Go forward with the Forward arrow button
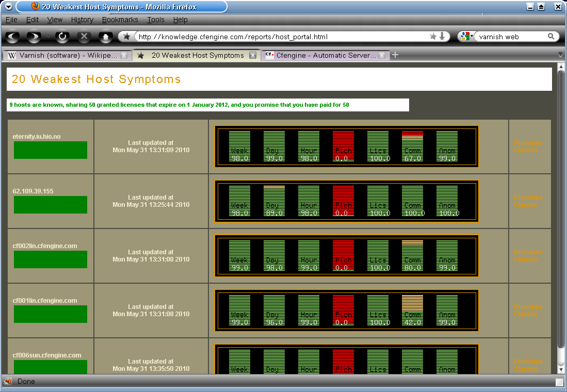 tap(35, 37)
